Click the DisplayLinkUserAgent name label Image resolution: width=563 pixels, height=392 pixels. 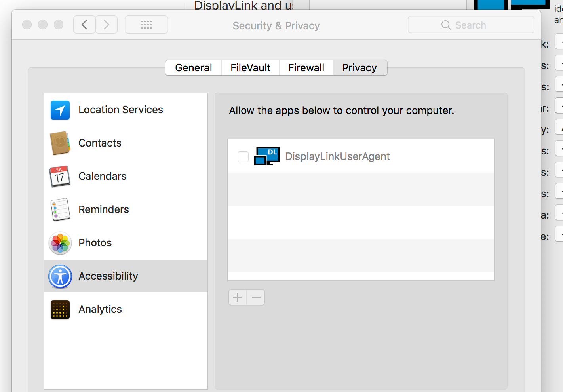click(338, 156)
